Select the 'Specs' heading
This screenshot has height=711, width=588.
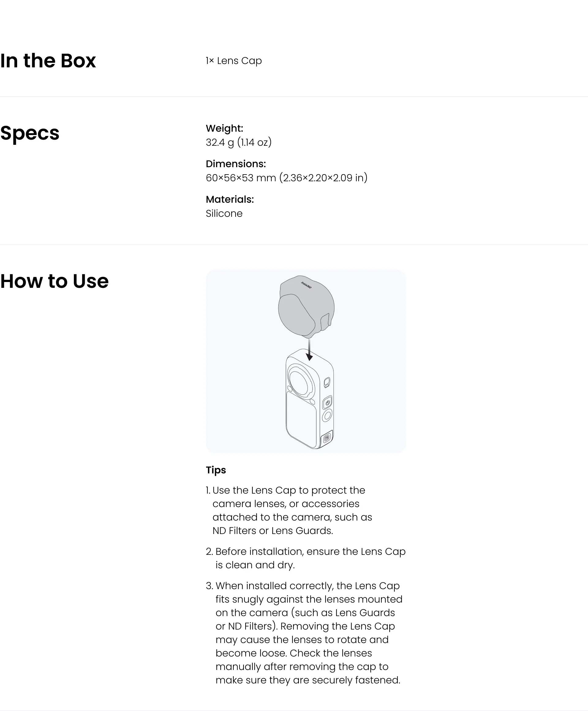pos(30,133)
